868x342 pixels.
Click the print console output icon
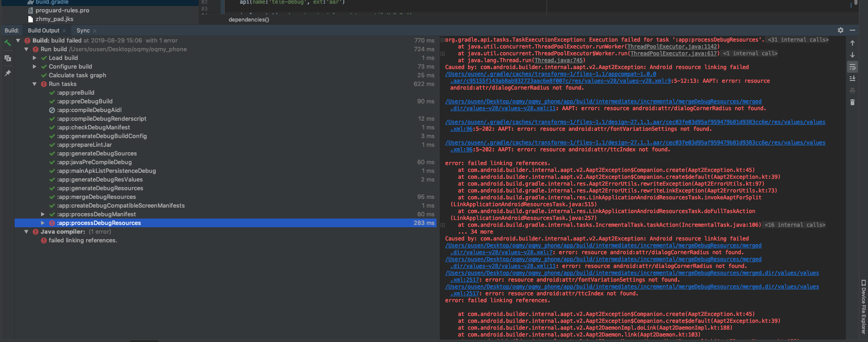tap(852, 91)
